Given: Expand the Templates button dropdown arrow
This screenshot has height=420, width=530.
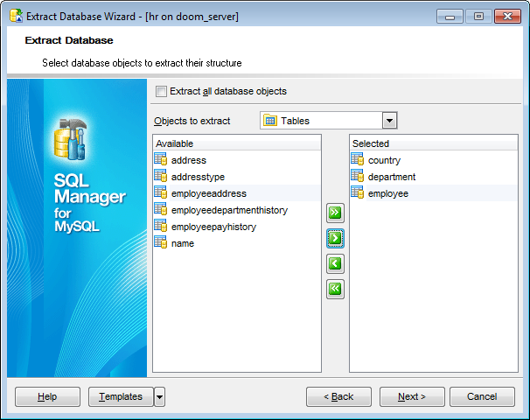Looking at the screenshot, I should click(159, 397).
